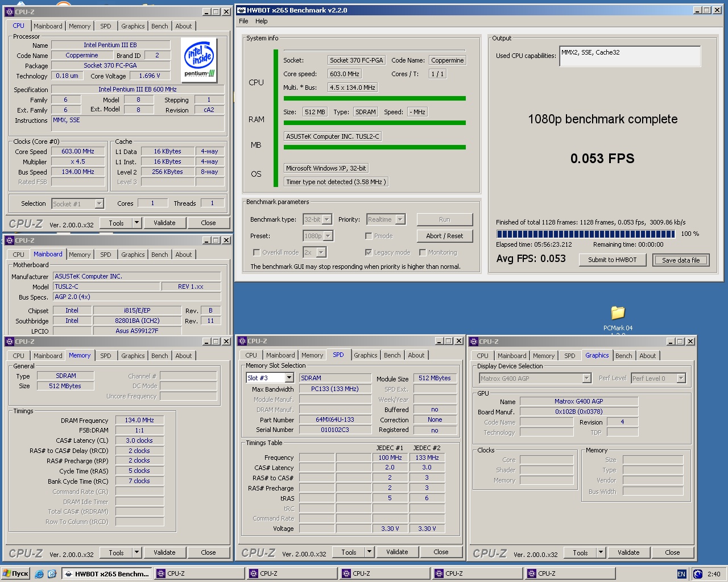Viewport: 728px width, 582px height.
Task: Open the Benchmark type 32-bit dropdown
Action: pos(327,219)
